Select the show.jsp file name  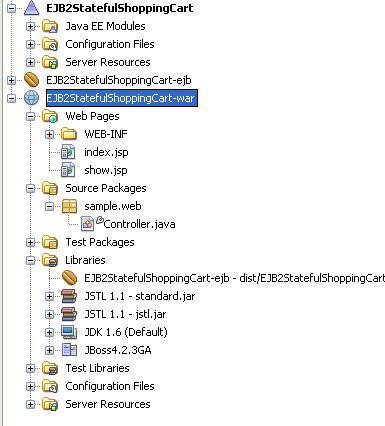tap(106, 170)
